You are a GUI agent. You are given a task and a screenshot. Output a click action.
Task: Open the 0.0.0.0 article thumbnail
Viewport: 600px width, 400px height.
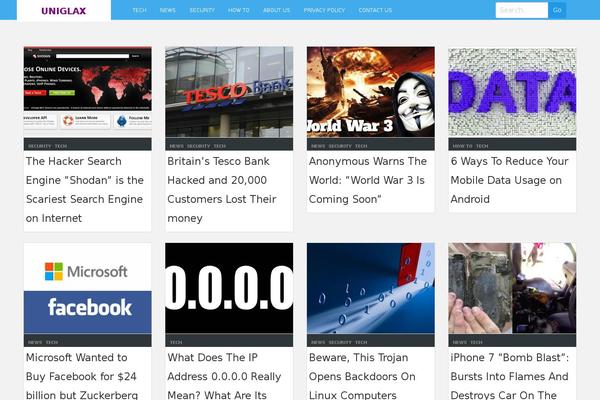click(x=229, y=288)
